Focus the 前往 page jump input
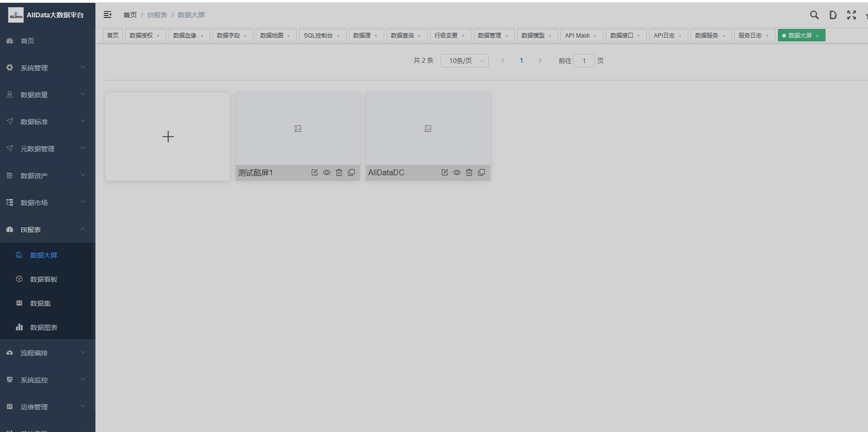The height and width of the screenshot is (432, 868). (584, 61)
